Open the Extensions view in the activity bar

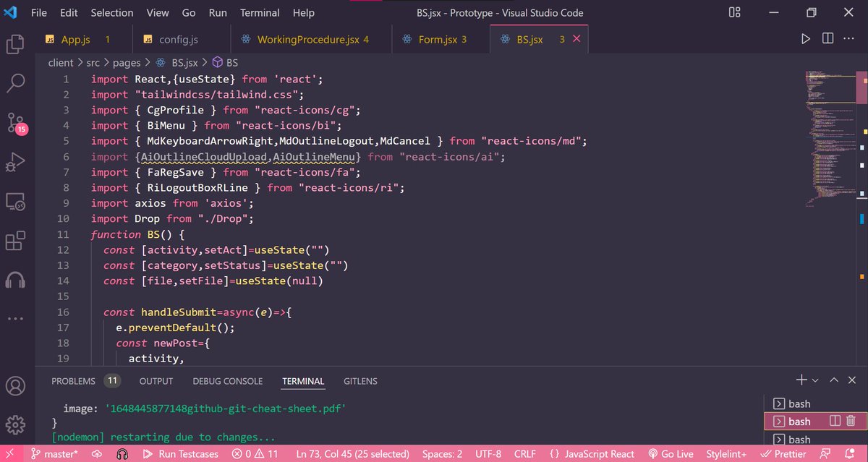pyautogui.click(x=16, y=241)
